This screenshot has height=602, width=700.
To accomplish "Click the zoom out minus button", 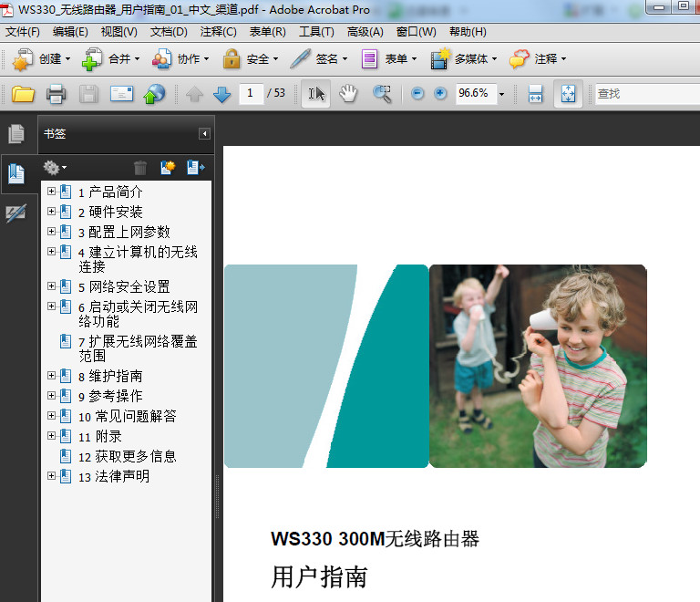I will coord(417,93).
